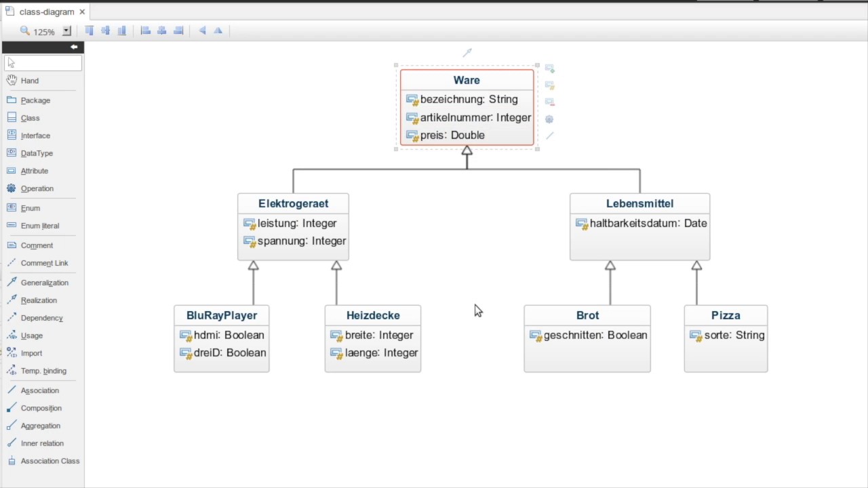Select the Brot class header

[587, 315]
